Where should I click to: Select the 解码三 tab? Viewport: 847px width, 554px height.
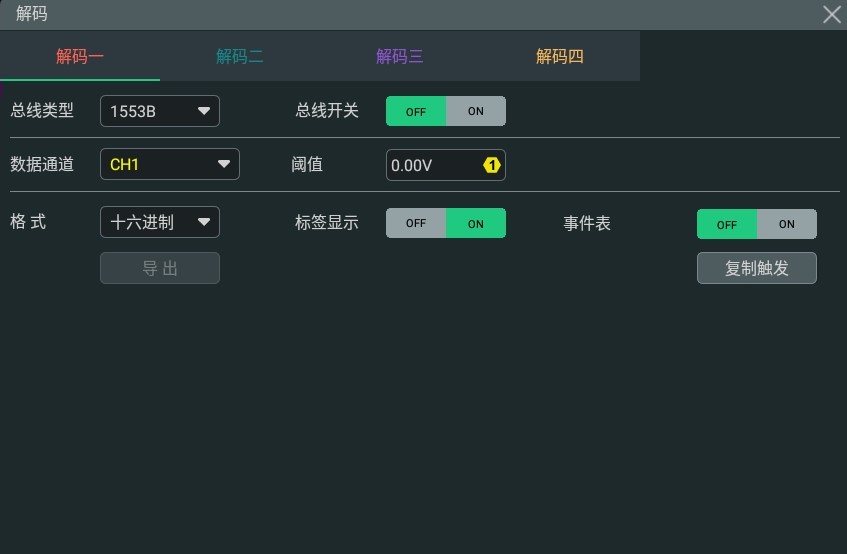(400, 56)
